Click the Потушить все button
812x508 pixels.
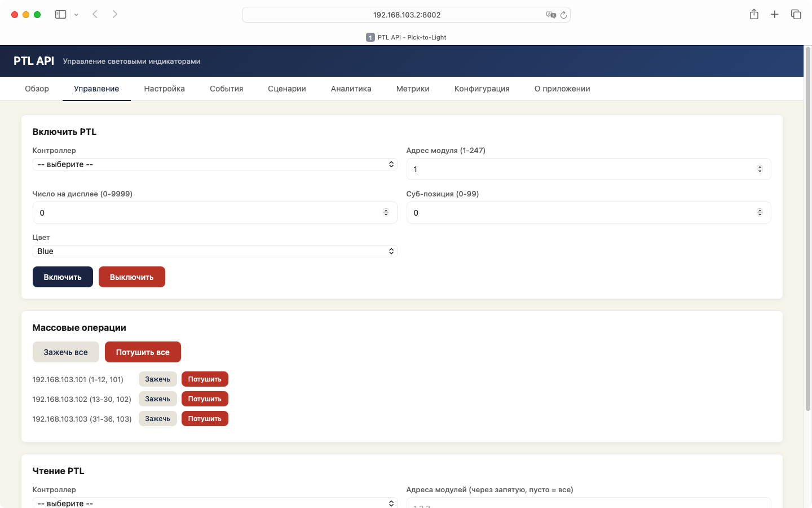pos(143,352)
